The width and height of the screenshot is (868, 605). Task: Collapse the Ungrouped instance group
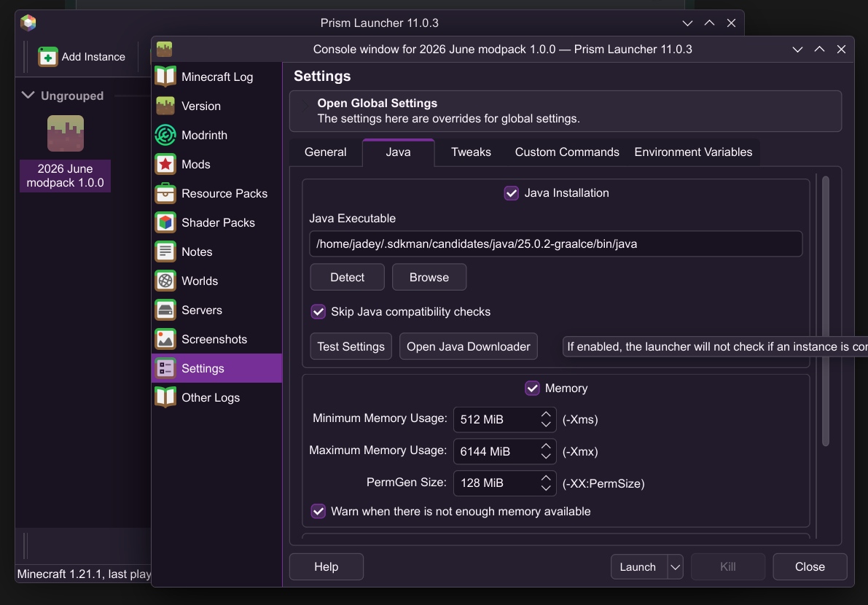(x=28, y=95)
